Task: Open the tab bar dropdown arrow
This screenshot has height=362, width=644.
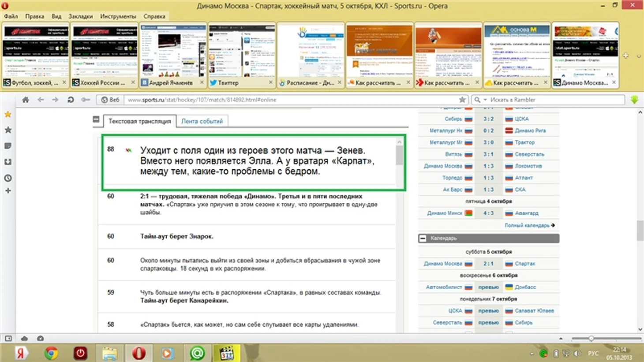Action: [x=638, y=56]
